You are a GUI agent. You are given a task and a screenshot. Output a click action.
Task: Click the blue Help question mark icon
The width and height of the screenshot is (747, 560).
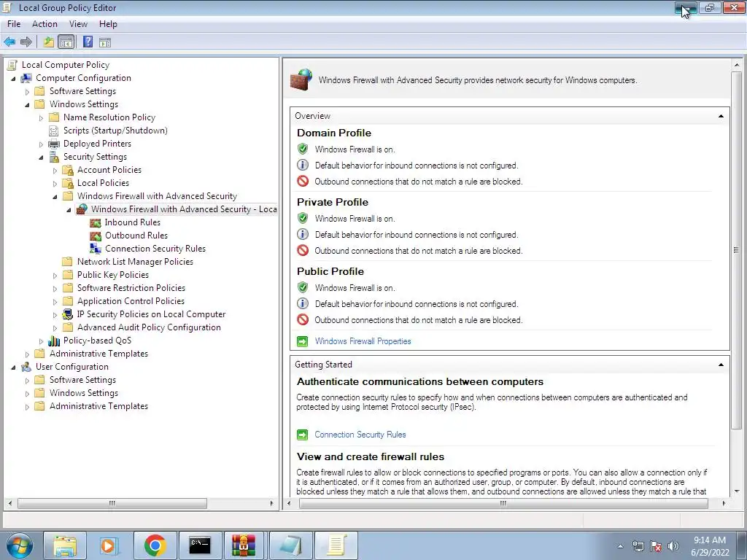(88, 42)
